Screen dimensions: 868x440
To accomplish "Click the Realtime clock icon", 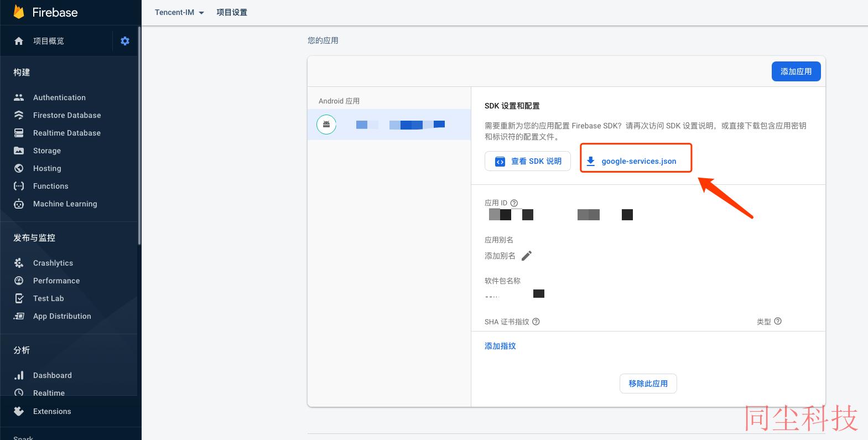I will (x=19, y=392).
